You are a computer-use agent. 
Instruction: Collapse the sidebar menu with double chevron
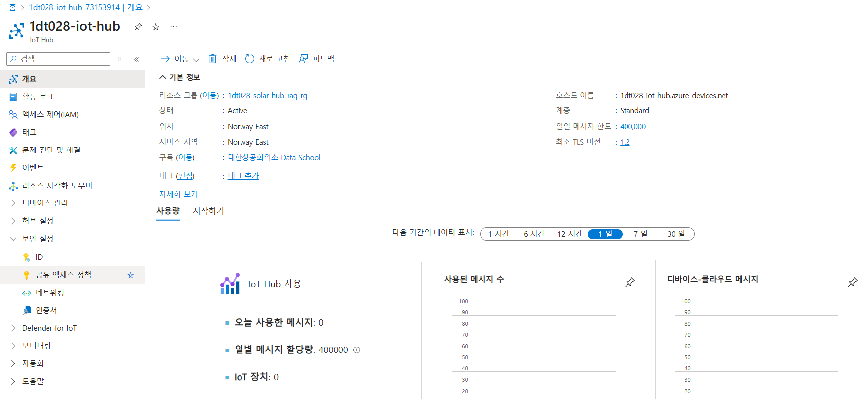pyautogui.click(x=136, y=59)
